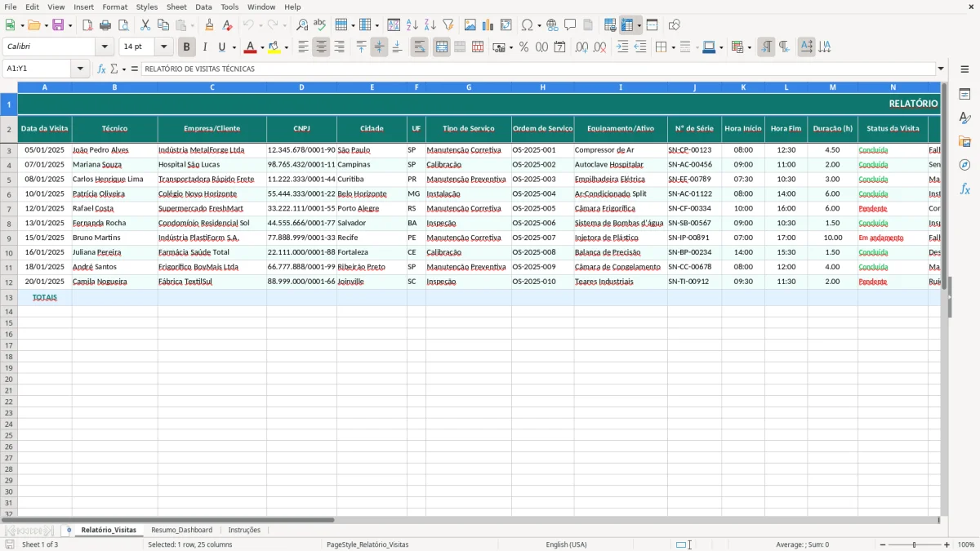This screenshot has height=551, width=980.
Task: Click the Copy icon
Action: 163,25
